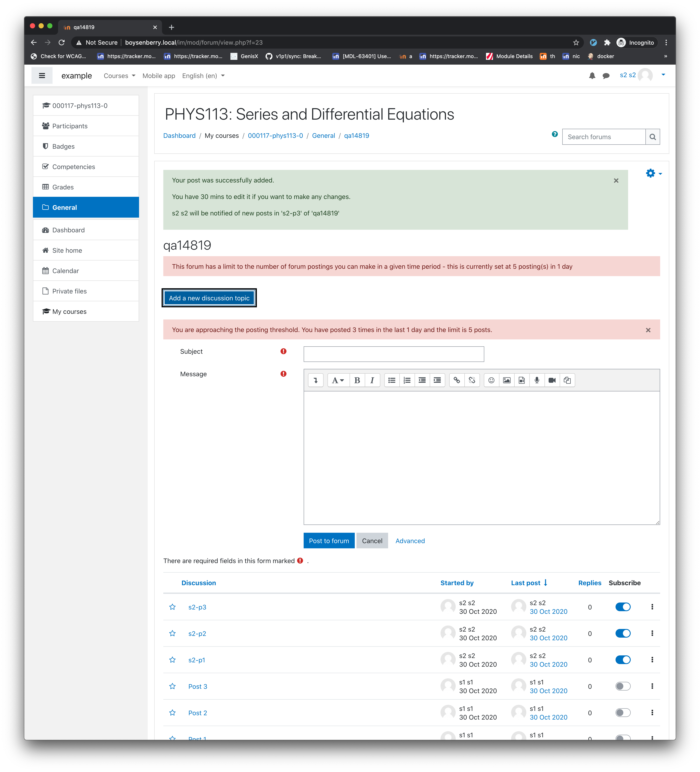Click the Post to forum button
The height and width of the screenshot is (772, 700).
[329, 541]
